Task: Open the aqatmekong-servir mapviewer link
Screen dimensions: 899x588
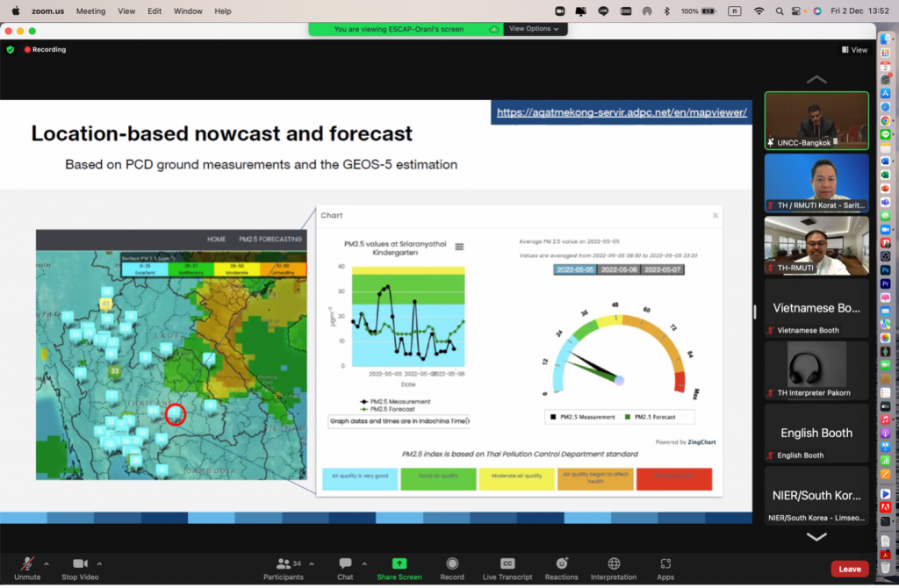Action: click(x=622, y=112)
